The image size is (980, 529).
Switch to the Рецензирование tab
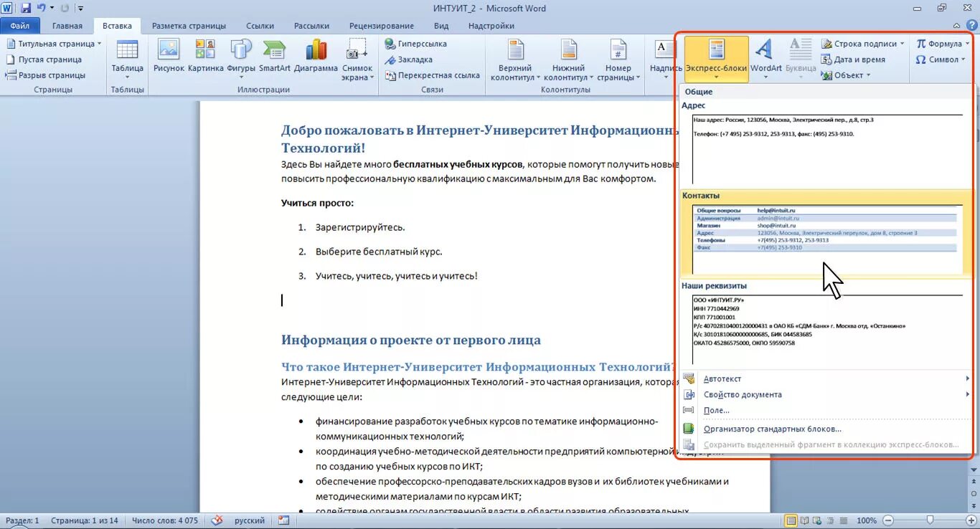coord(382,26)
